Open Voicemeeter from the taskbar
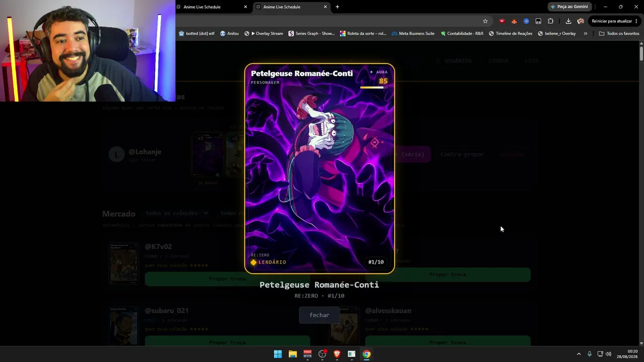The image size is (644, 362). [307, 354]
